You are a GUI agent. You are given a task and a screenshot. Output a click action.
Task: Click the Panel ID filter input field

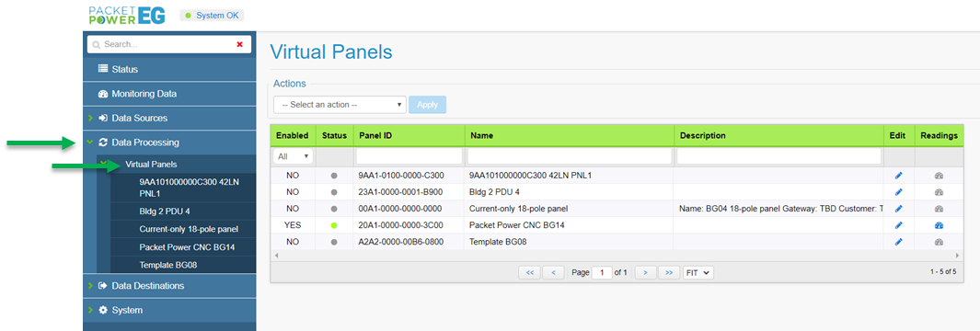(x=409, y=156)
